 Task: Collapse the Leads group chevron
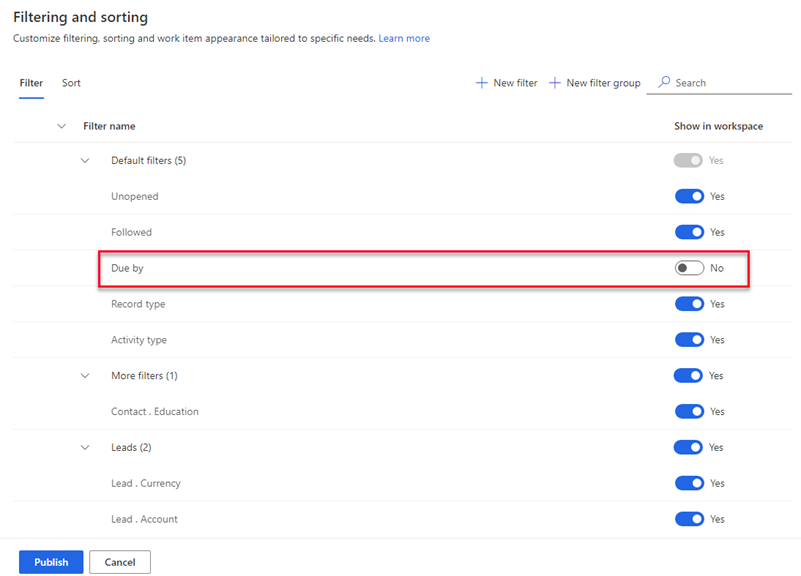click(85, 447)
